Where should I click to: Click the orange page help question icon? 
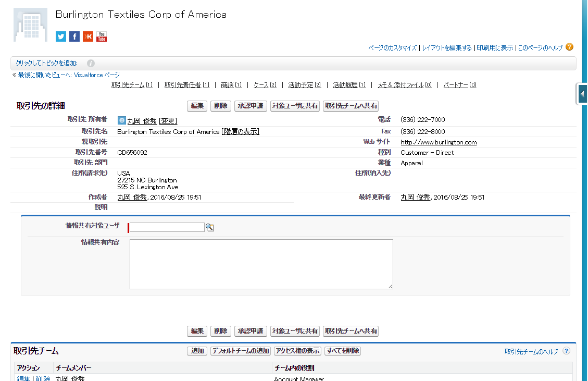[569, 47]
